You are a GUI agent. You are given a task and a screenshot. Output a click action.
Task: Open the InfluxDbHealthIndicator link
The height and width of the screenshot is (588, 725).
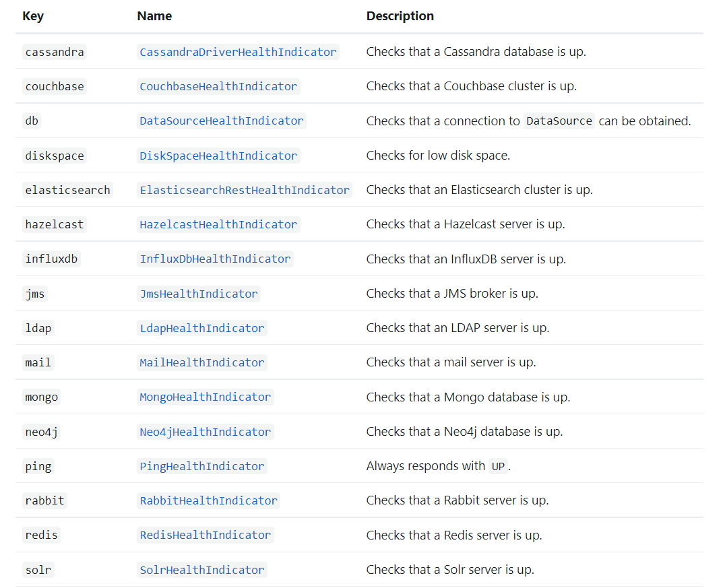click(215, 259)
